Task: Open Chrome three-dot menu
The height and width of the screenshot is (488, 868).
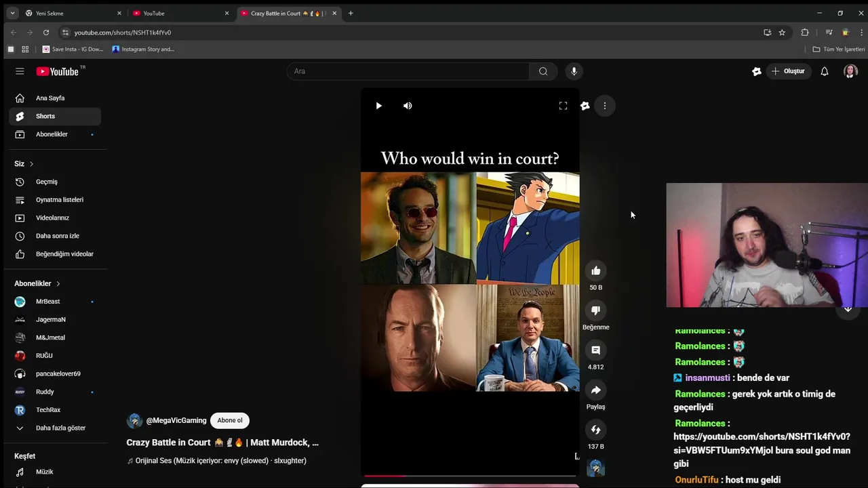Action: (x=861, y=32)
